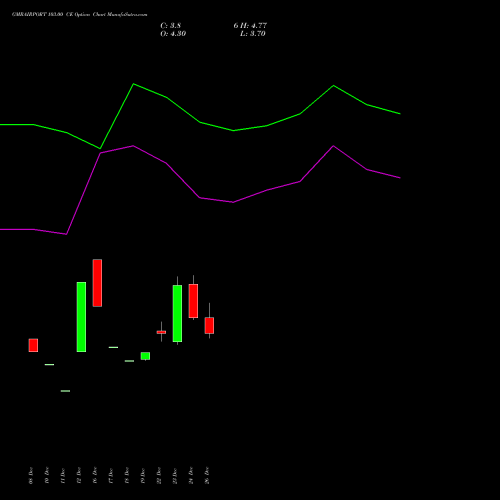Select the high value 'H: 4.77'
This screenshot has width=500, height=500.
pyautogui.click(x=254, y=26)
